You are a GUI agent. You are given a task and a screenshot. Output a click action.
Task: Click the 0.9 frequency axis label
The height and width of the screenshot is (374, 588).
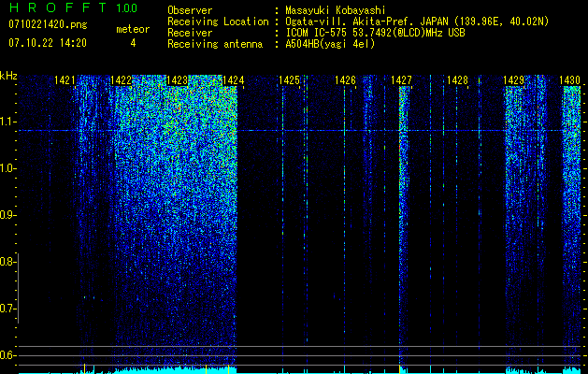pyautogui.click(x=7, y=215)
